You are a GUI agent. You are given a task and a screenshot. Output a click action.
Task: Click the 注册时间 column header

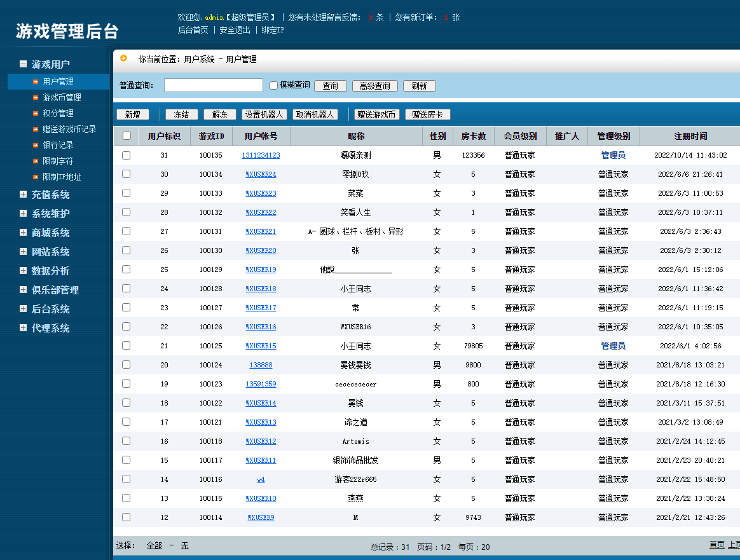click(x=690, y=136)
